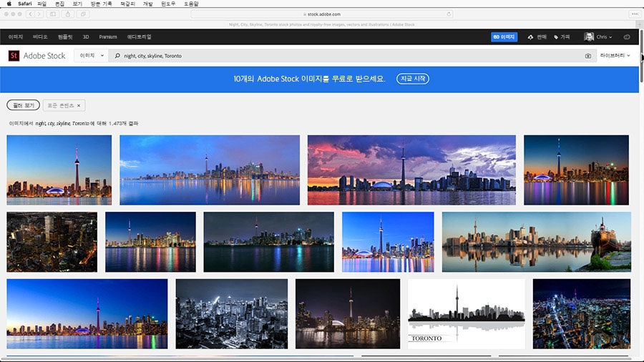Remove the 표준 콘텐츠 filter chip
This screenshot has height=362, width=644.
(79, 105)
